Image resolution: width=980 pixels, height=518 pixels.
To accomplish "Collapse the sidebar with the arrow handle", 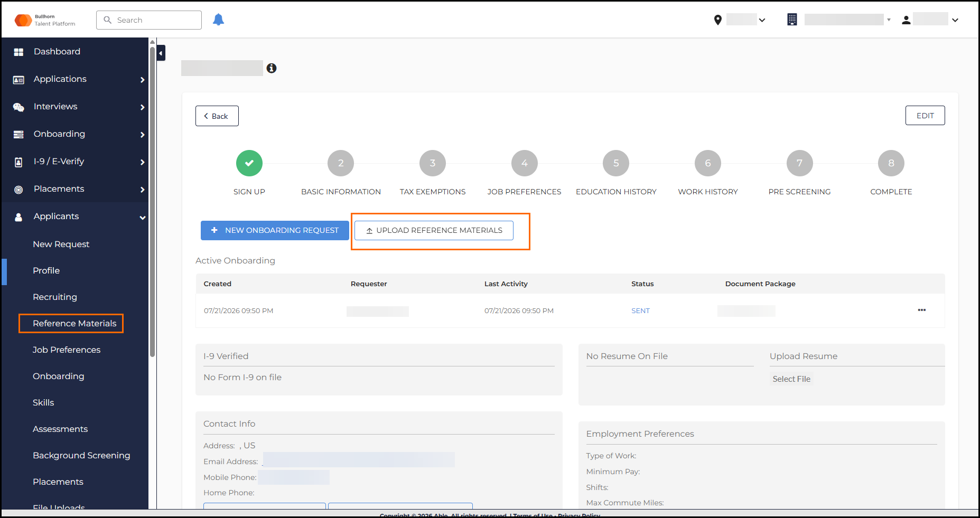I will [x=161, y=53].
